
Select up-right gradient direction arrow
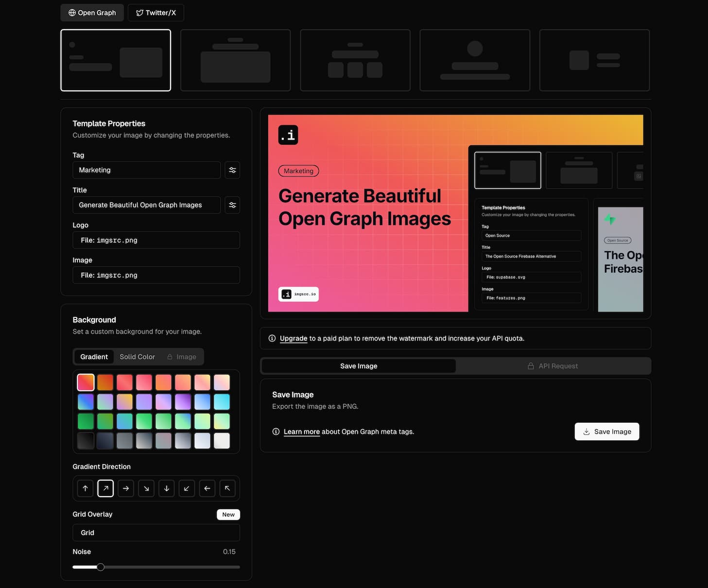(x=105, y=488)
